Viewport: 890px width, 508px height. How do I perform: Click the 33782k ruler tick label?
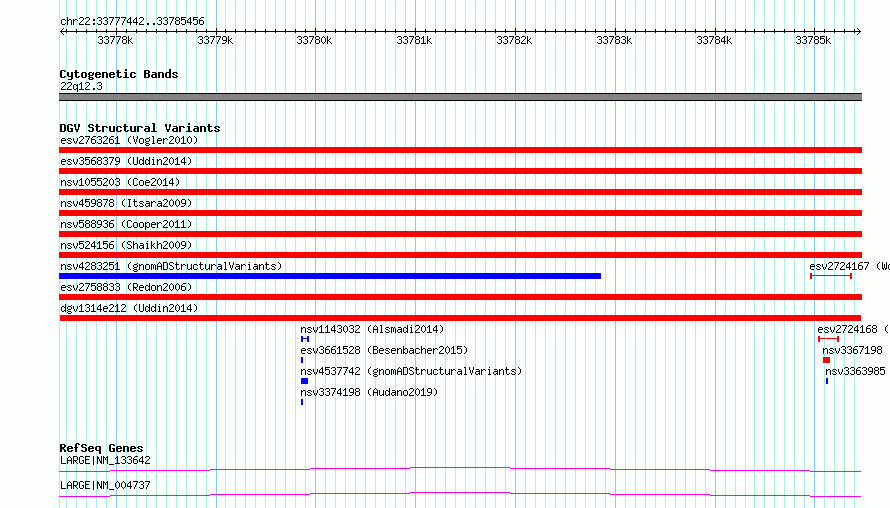(514, 40)
